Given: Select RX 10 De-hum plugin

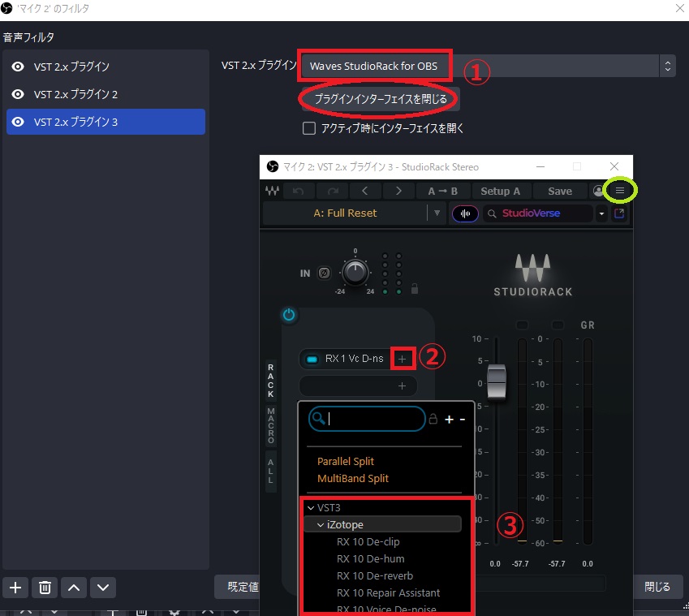Looking at the screenshot, I should [370, 559].
